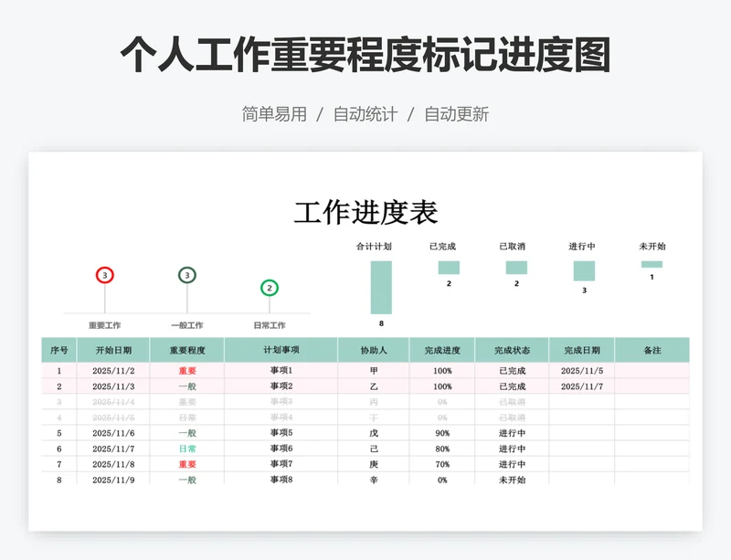Image resolution: width=731 pixels, height=560 pixels.
Task: Select the 开始日期 column header
Action: tap(113, 350)
